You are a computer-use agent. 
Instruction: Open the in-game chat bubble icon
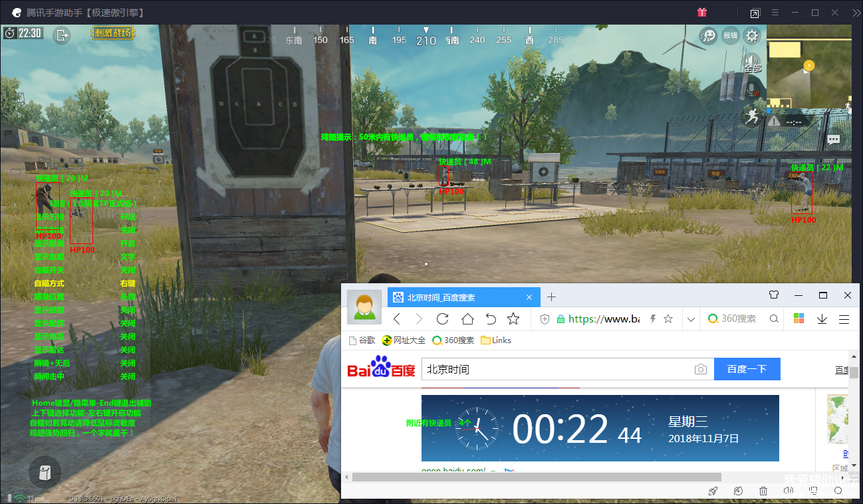(834, 140)
